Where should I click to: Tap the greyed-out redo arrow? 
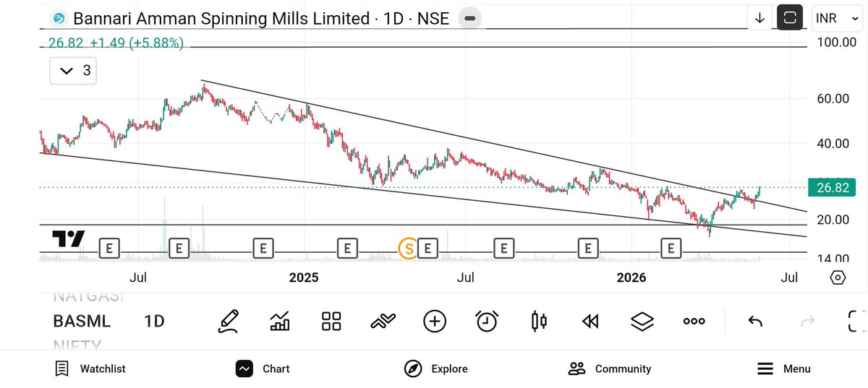tap(808, 322)
